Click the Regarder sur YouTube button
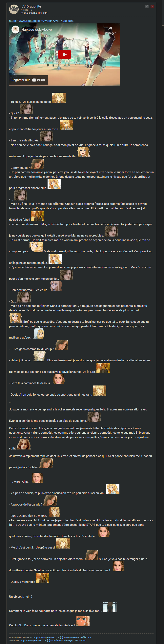Screen dimensions: 164x644 pyautogui.click(x=29, y=80)
